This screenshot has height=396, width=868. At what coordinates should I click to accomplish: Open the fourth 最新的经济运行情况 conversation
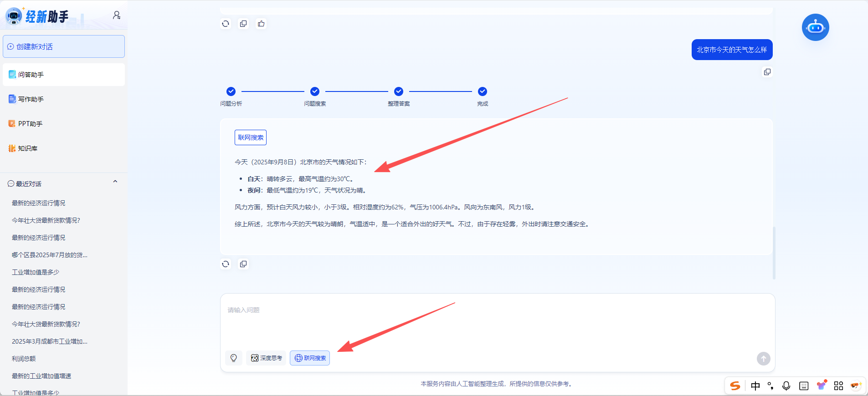point(39,307)
